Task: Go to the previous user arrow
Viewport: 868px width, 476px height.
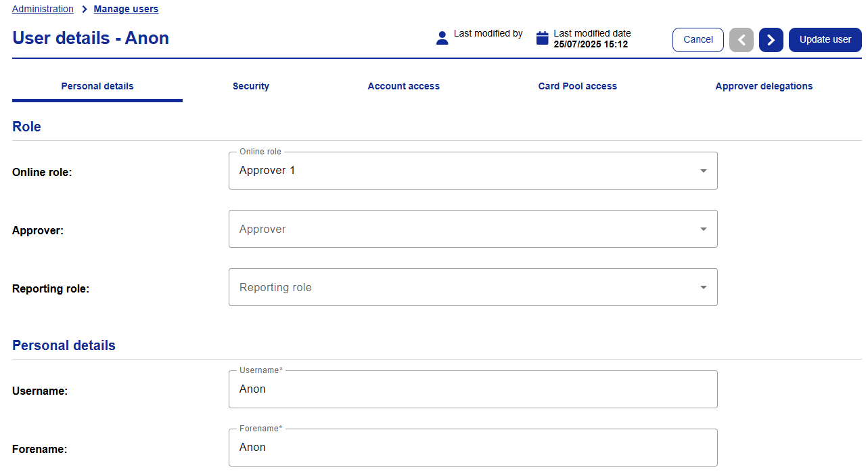Action: coord(741,40)
